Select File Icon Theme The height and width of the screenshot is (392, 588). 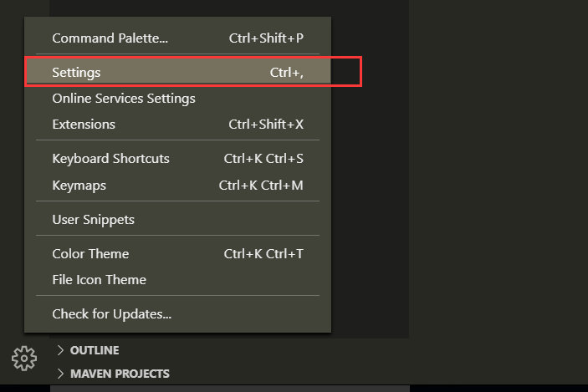(99, 280)
